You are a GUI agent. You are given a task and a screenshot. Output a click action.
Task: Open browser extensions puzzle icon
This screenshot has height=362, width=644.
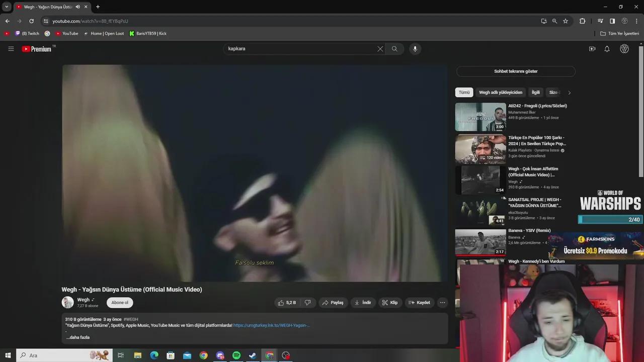[582, 21]
